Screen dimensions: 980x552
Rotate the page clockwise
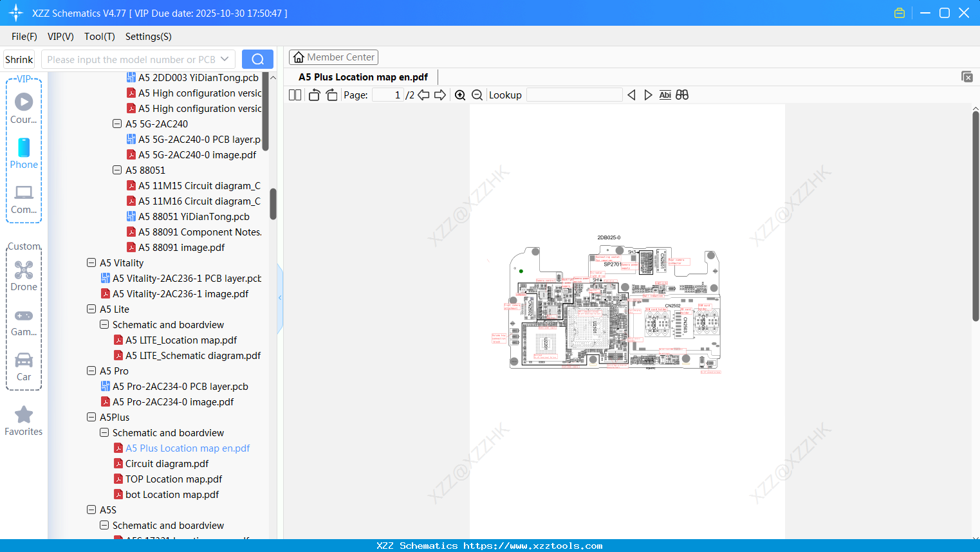coord(331,95)
